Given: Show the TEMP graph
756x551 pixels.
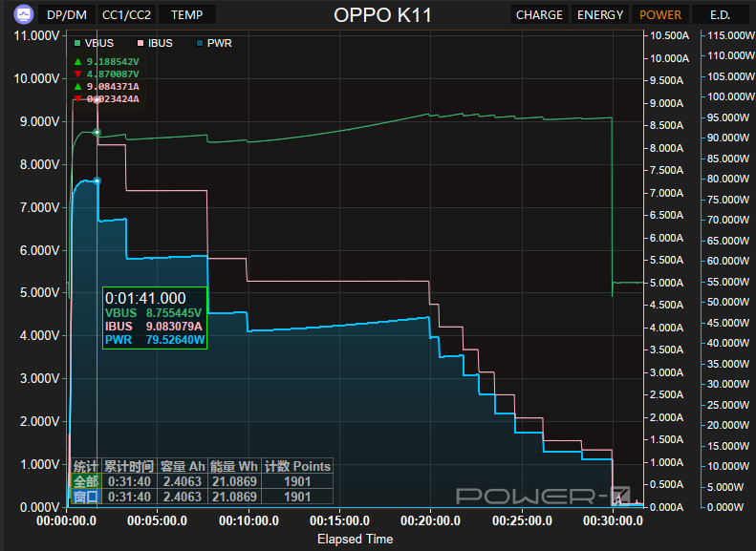Looking at the screenshot, I should [186, 14].
